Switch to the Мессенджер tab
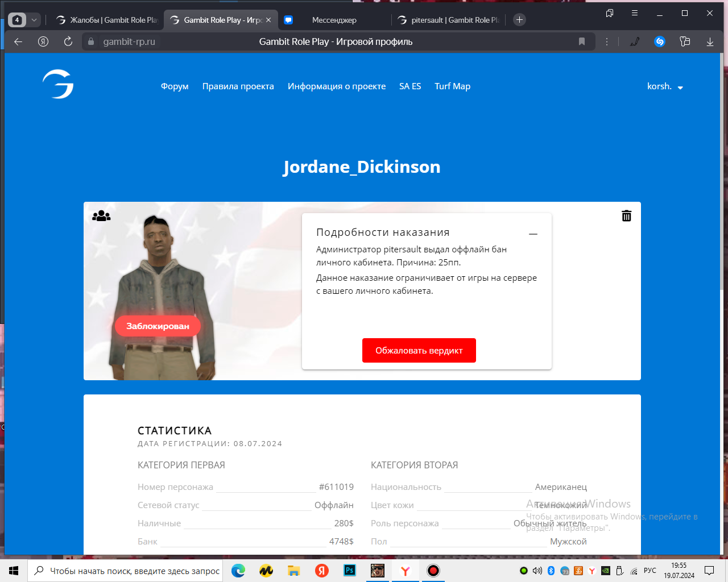Viewport: 728px width, 582px height. [x=334, y=20]
